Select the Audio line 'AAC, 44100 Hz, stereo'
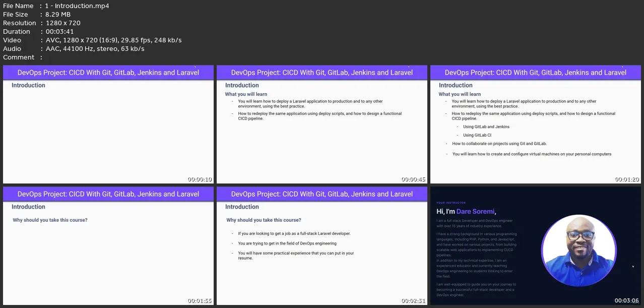 95,49
